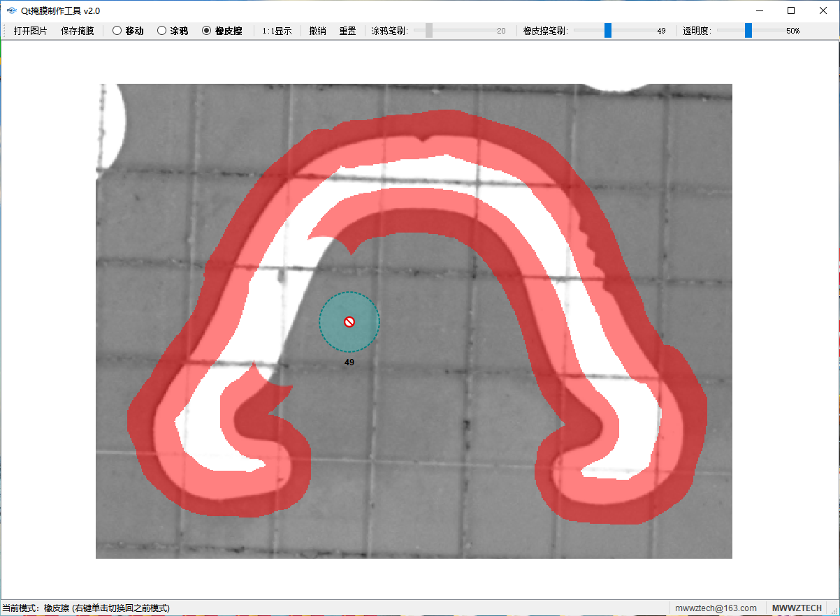Image resolution: width=840 pixels, height=616 pixels.
Task: Click the 1:1显示 toolbar item
Action: point(277,31)
